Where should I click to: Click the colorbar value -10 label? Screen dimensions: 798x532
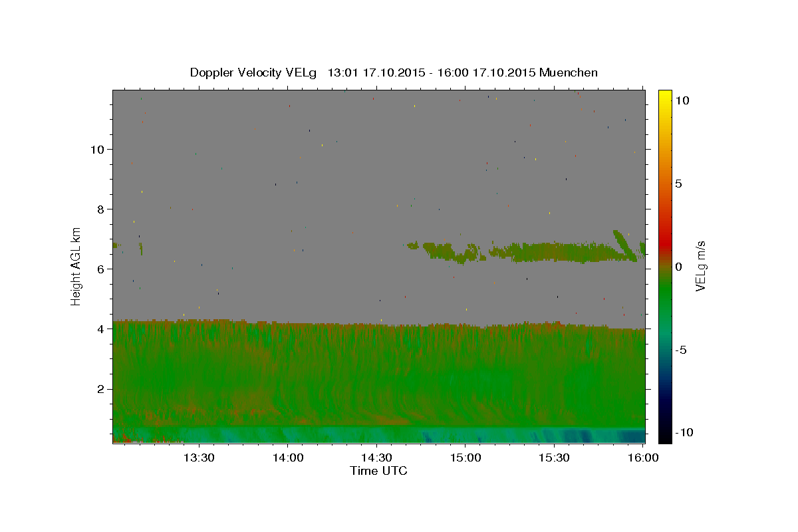click(x=684, y=432)
